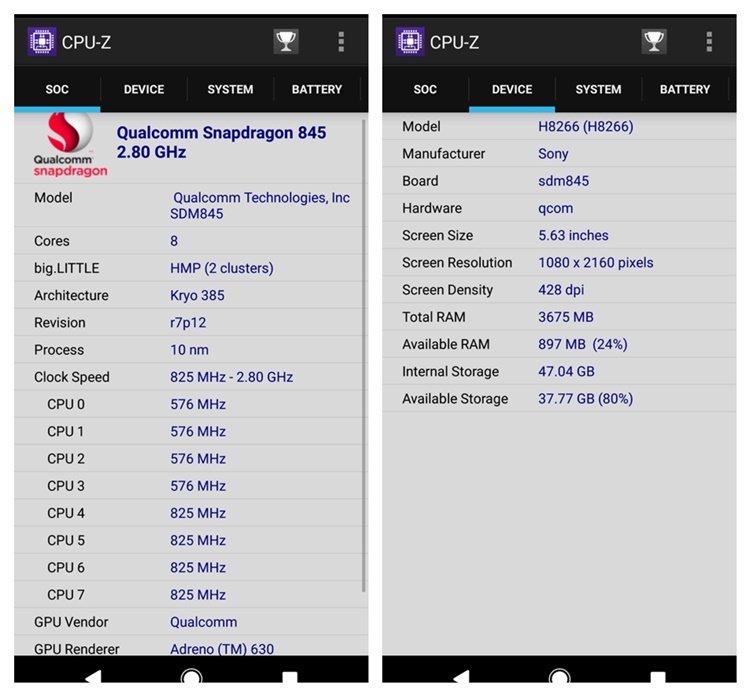Image resolution: width=750 pixels, height=696 pixels.
Task: Tap the Android back button on right screen
Action: [462, 676]
